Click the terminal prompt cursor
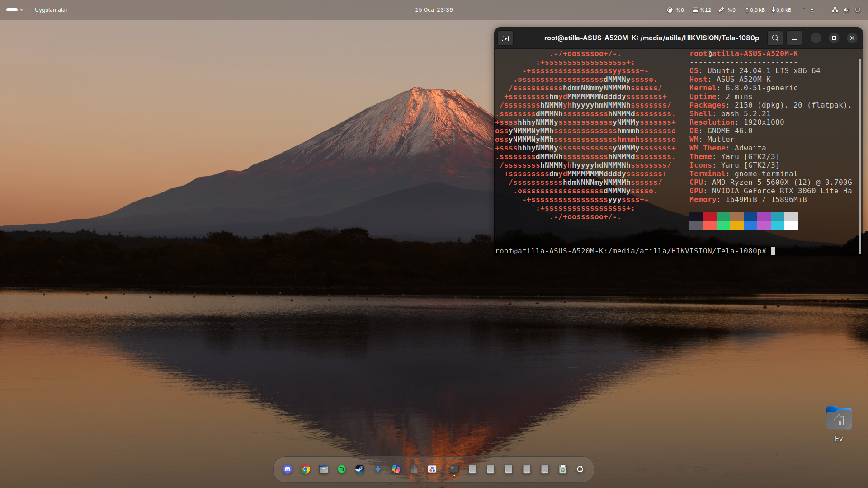 (773, 251)
